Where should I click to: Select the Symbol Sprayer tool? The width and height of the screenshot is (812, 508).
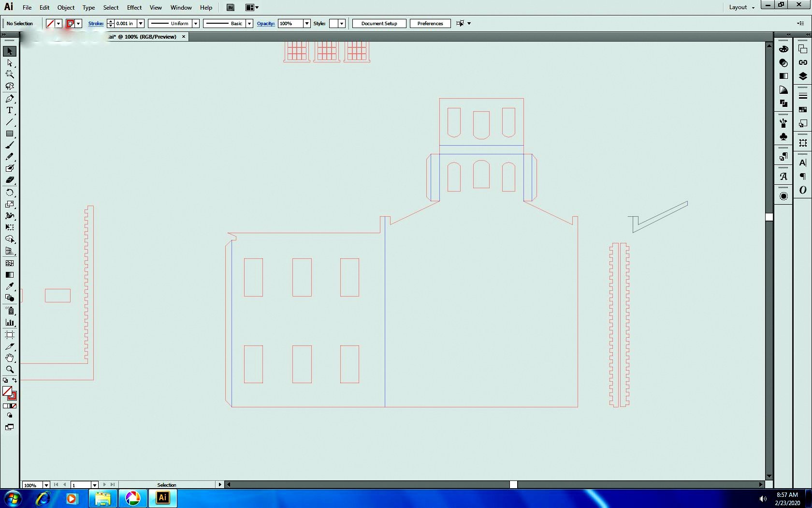[x=10, y=311]
